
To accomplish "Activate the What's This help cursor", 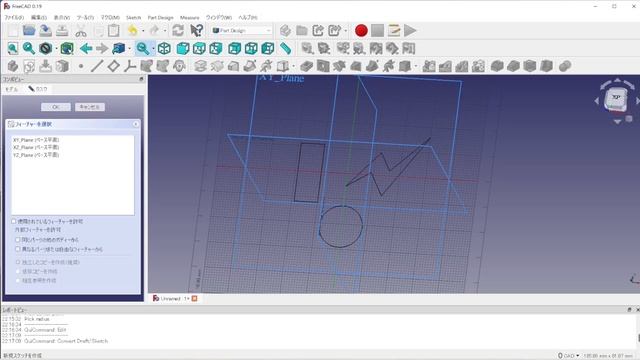I will coord(196,31).
